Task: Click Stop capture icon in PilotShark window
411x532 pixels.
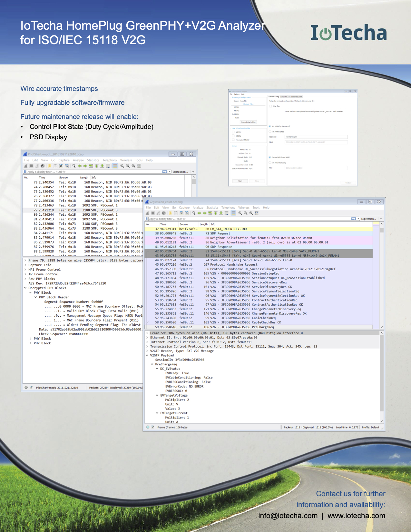Action: point(31,166)
